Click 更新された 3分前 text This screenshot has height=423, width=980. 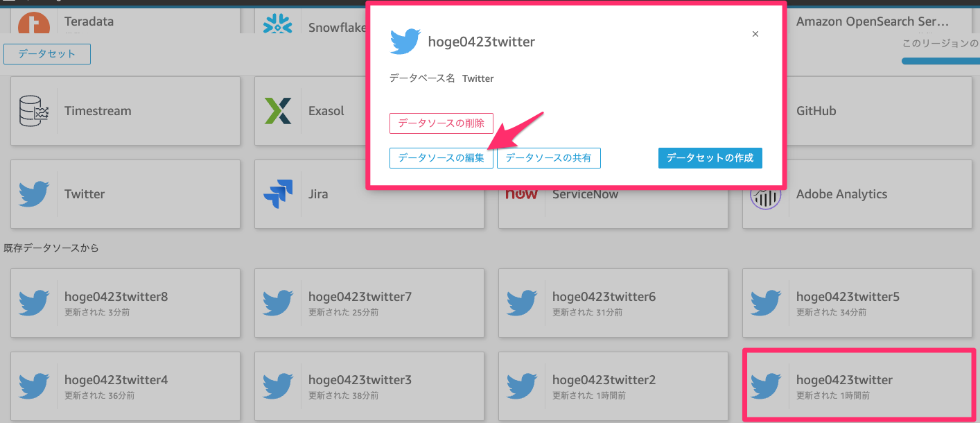pyautogui.click(x=97, y=313)
